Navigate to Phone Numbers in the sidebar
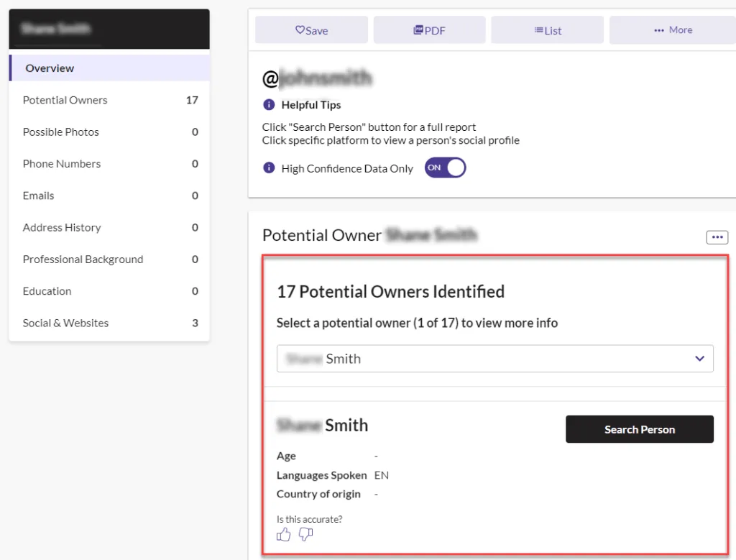Screen dimensions: 736x560 [61, 164]
